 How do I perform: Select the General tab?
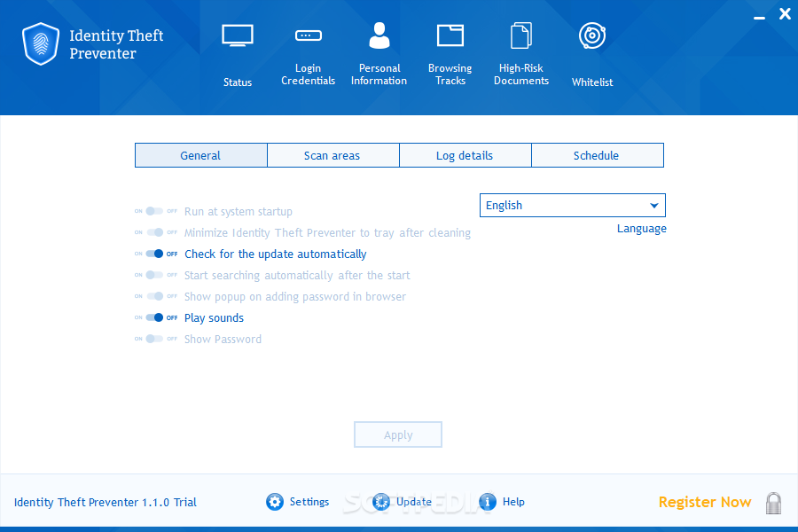coord(201,155)
